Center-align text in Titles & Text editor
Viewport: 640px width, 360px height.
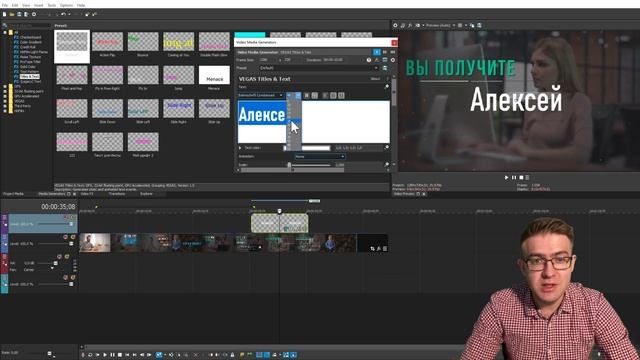pos(333,95)
